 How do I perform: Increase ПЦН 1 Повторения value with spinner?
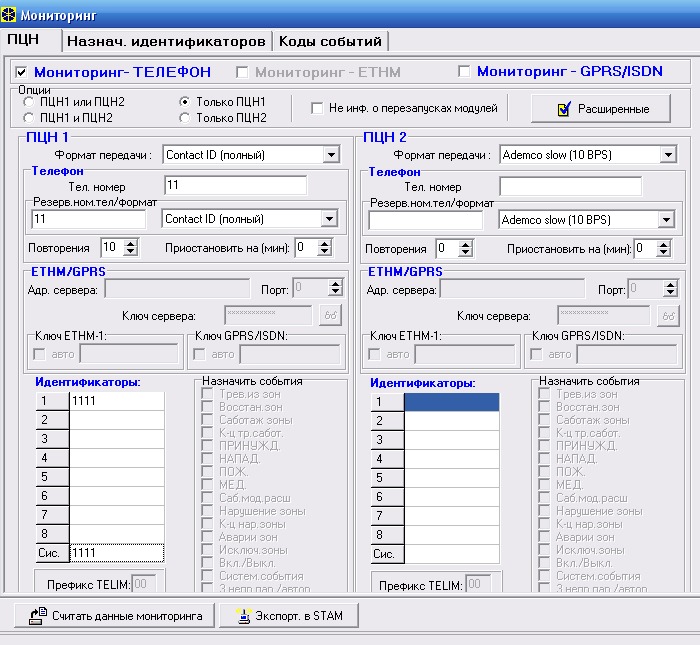131,243
